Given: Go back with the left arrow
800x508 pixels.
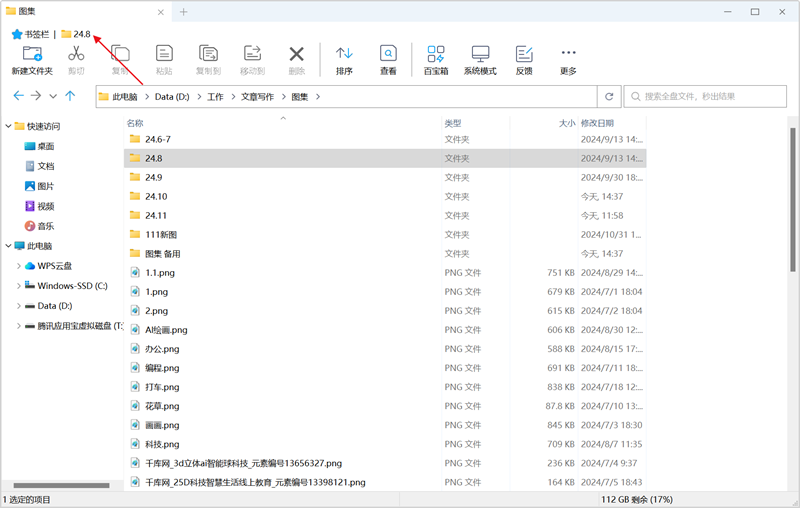Looking at the screenshot, I should pos(18,95).
